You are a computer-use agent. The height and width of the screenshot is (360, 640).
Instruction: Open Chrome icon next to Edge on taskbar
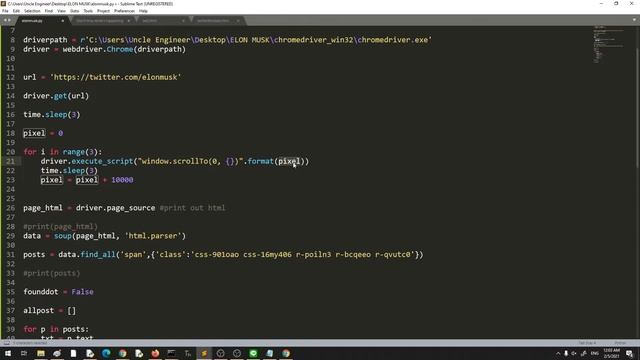coord(122,353)
